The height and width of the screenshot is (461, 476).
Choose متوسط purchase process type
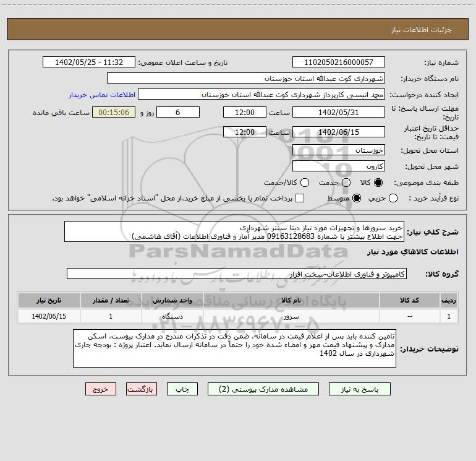[x=357, y=198]
